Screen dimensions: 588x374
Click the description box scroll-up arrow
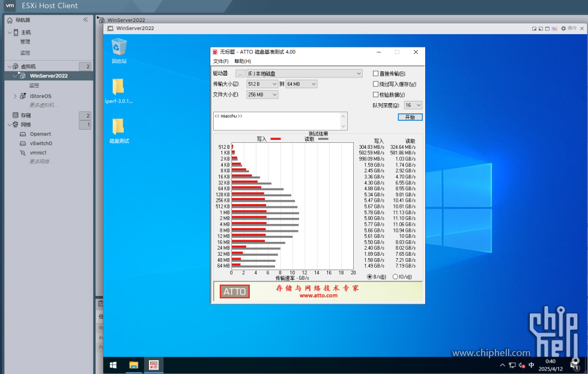[343, 116]
